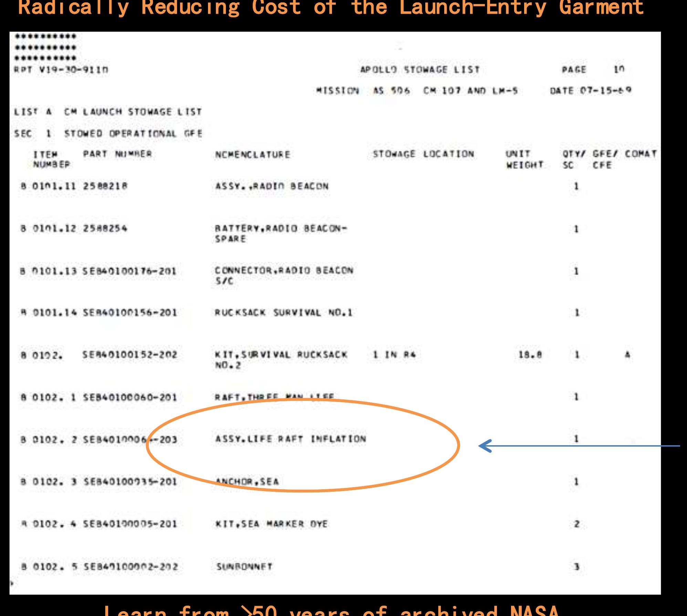Click the blue arrow pointing left
The image size is (687, 616).
(x=579, y=446)
